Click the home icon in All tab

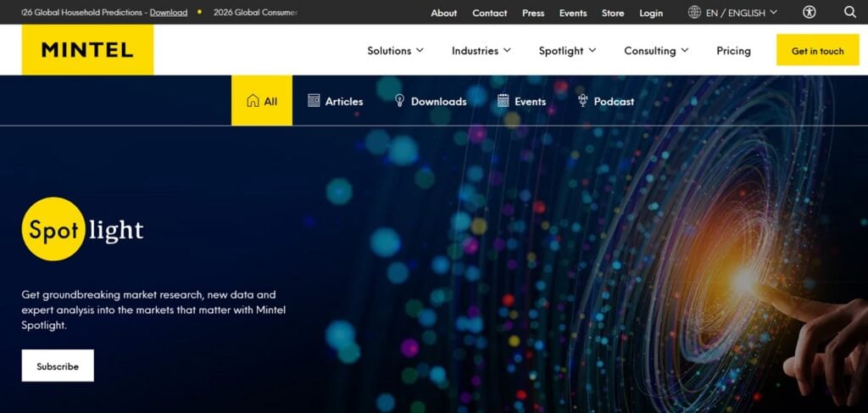point(253,101)
